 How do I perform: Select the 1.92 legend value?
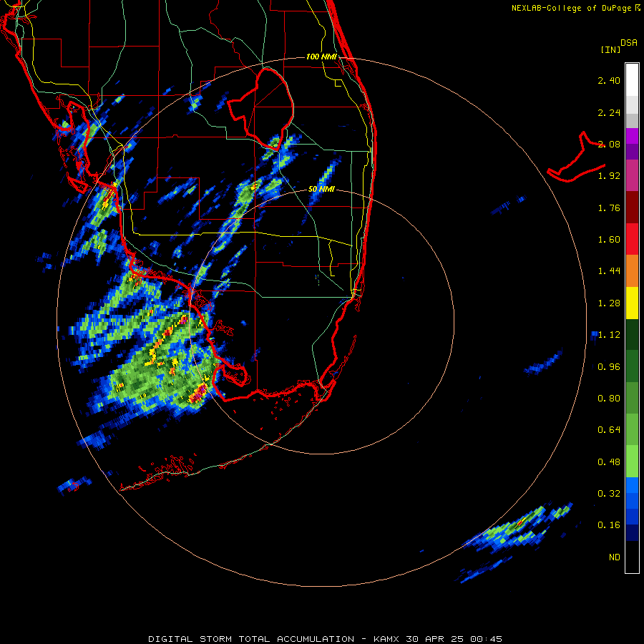point(609,176)
